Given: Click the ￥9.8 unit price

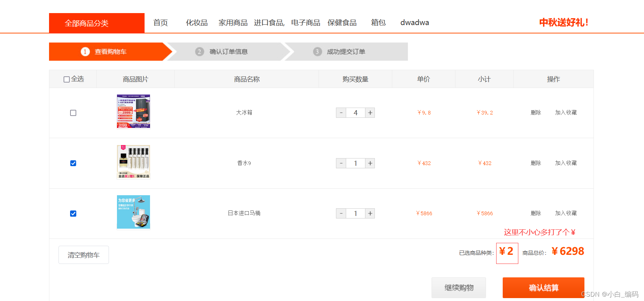Looking at the screenshot, I should tap(424, 113).
